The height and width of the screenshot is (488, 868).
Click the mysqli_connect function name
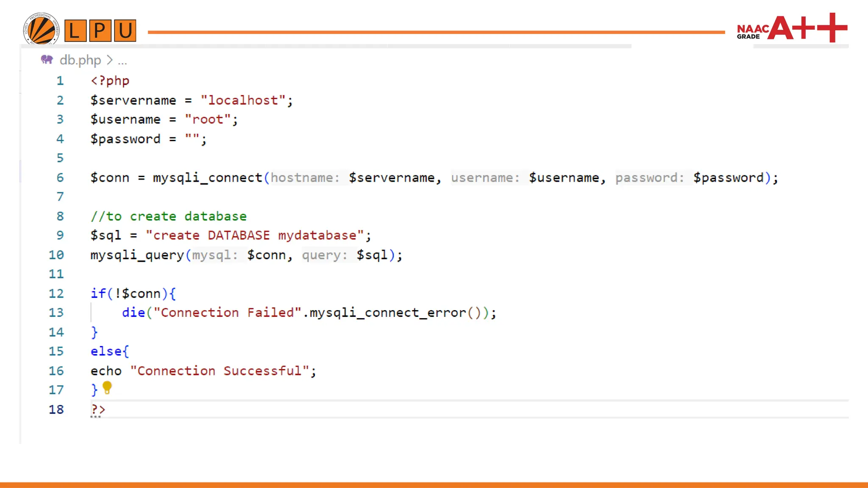coord(207,177)
